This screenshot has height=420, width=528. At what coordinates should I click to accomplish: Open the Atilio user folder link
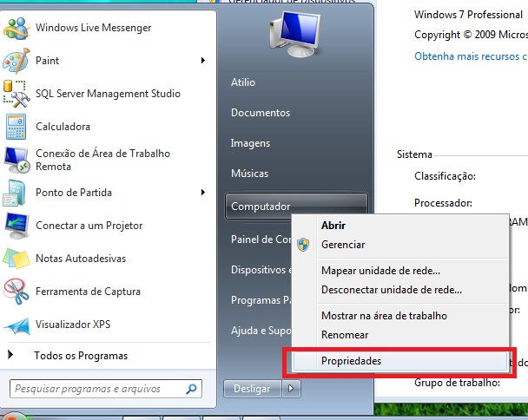tap(243, 82)
